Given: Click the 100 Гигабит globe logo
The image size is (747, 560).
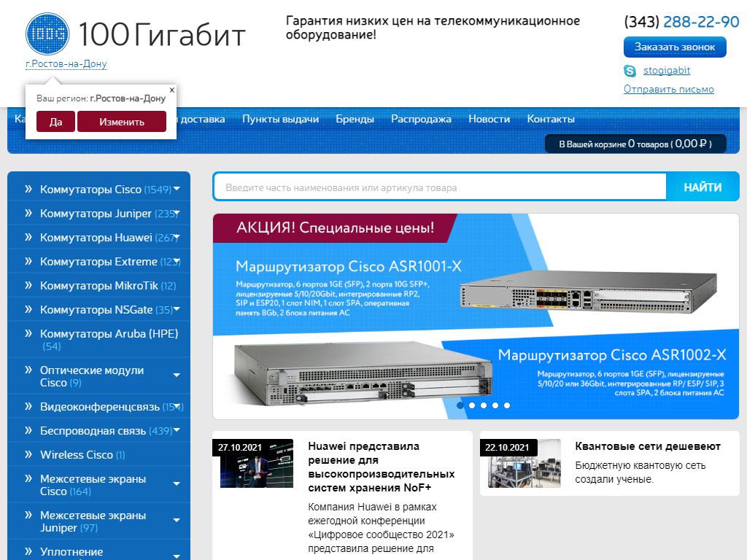Looking at the screenshot, I should 47,34.
